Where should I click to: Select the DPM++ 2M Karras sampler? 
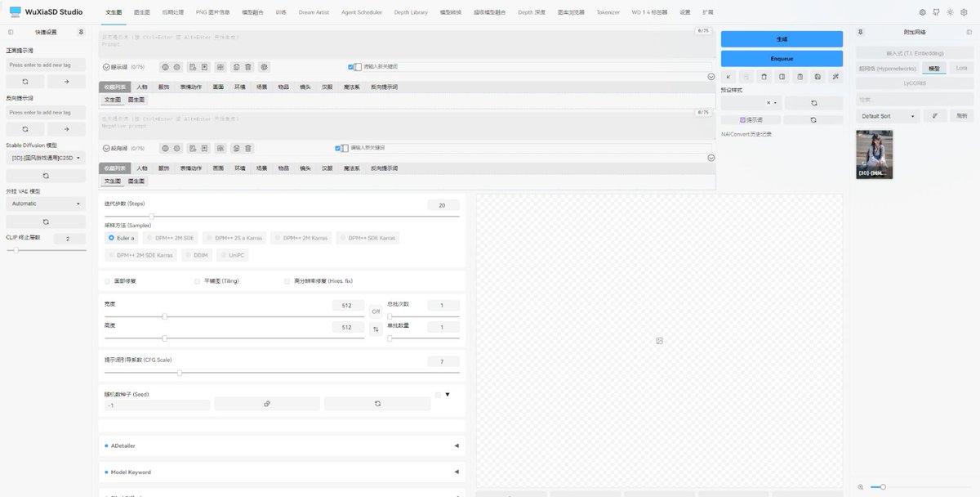(x=301, y=238)
